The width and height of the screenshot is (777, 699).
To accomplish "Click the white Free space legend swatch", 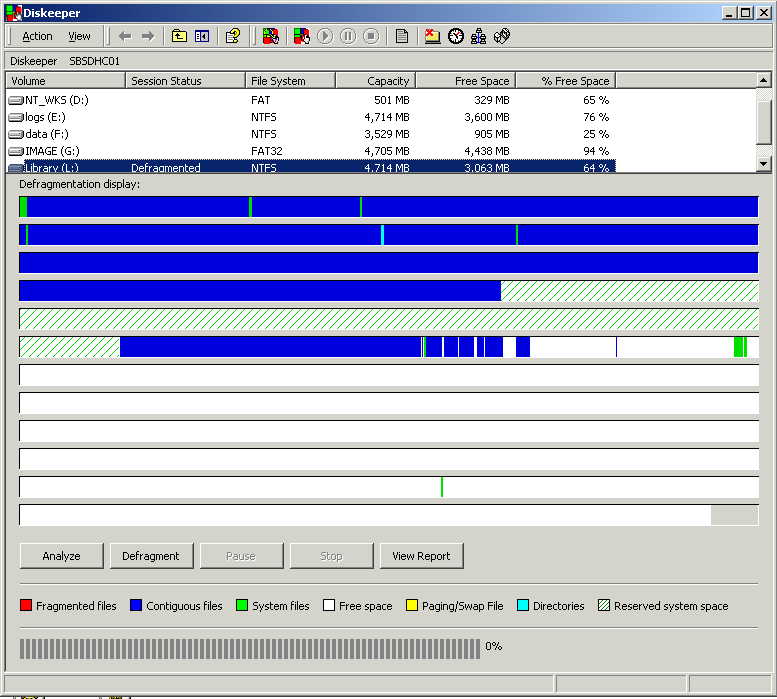I will (x=329, y=605).
